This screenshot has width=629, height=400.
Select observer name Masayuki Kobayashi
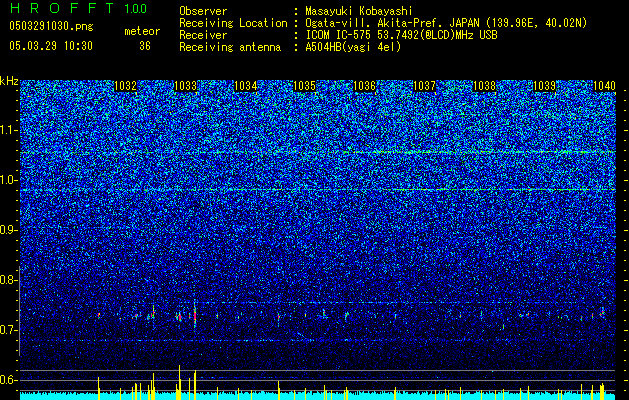pyautogui.click(x=359, y=11)
